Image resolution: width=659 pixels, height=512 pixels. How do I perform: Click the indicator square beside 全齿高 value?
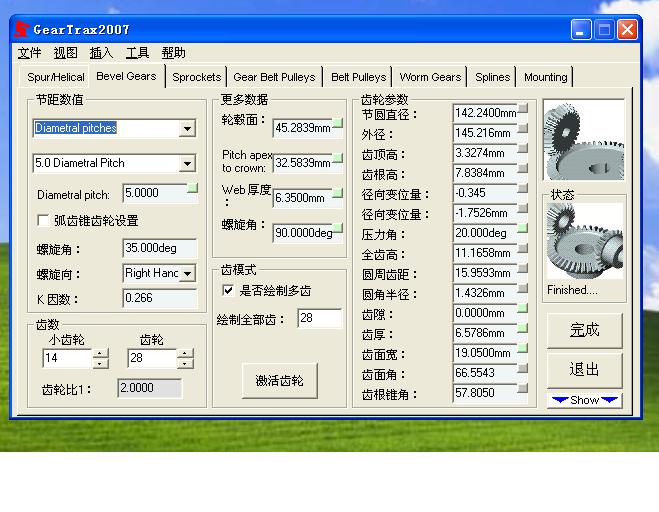[x=522, y=248]
